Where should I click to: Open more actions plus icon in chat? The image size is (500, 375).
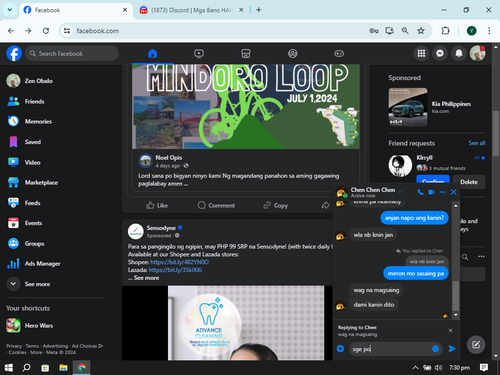coord(340,349)
